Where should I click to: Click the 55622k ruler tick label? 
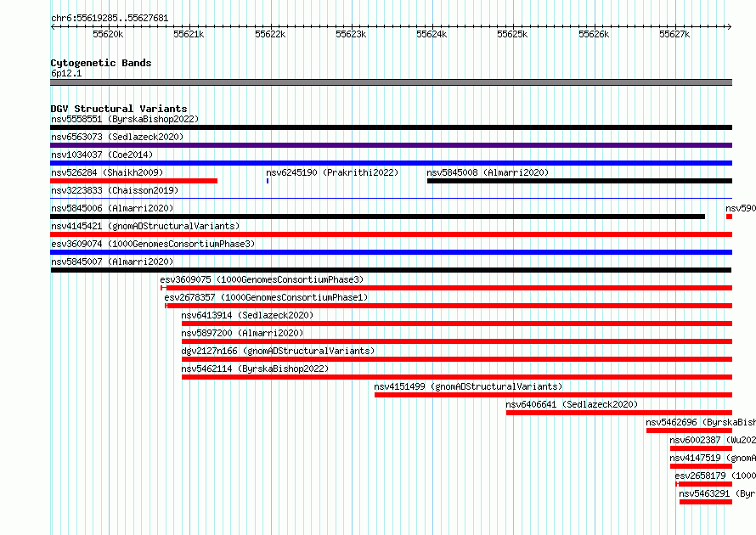tap(270, 34)
